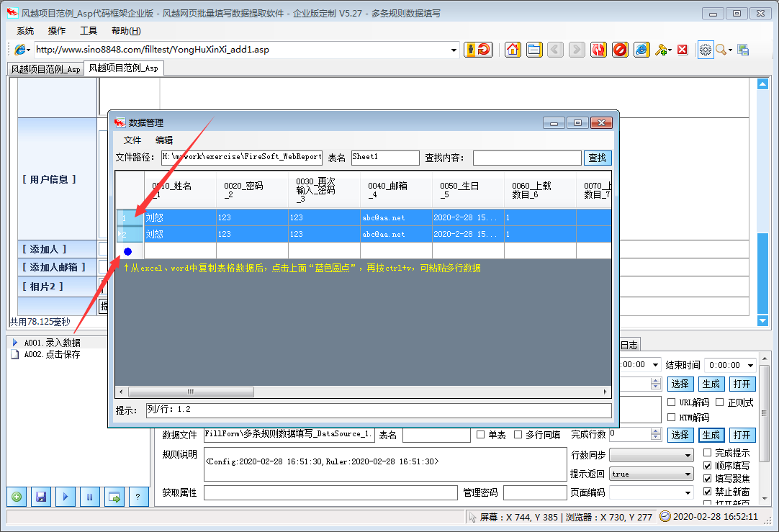Open the 结束时间 time dropdown
Image resolution: width=779 pixels, height=532 pixels.
point(749,365)
